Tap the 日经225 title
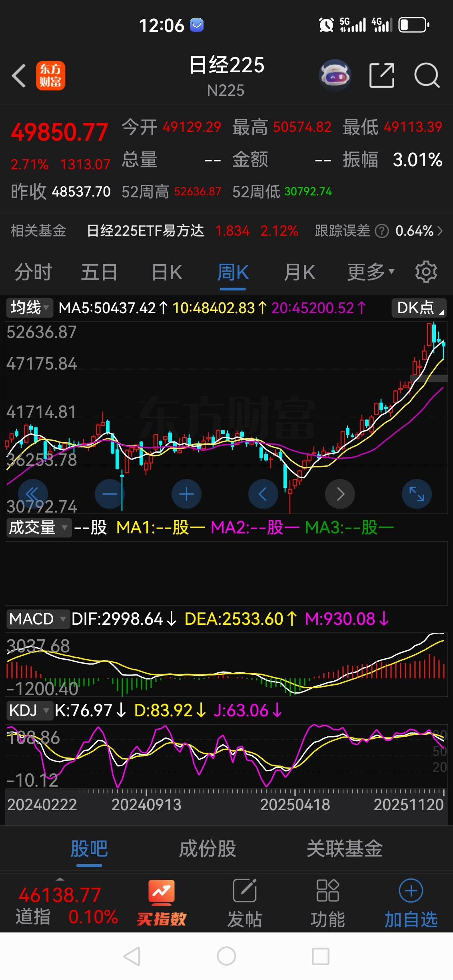 [x=226, y=65]
